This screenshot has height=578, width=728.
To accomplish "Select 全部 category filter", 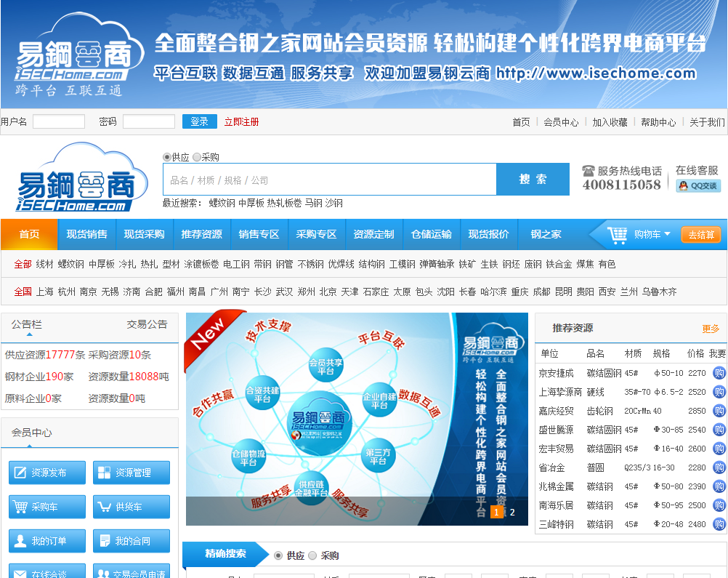I will (23, 265).
